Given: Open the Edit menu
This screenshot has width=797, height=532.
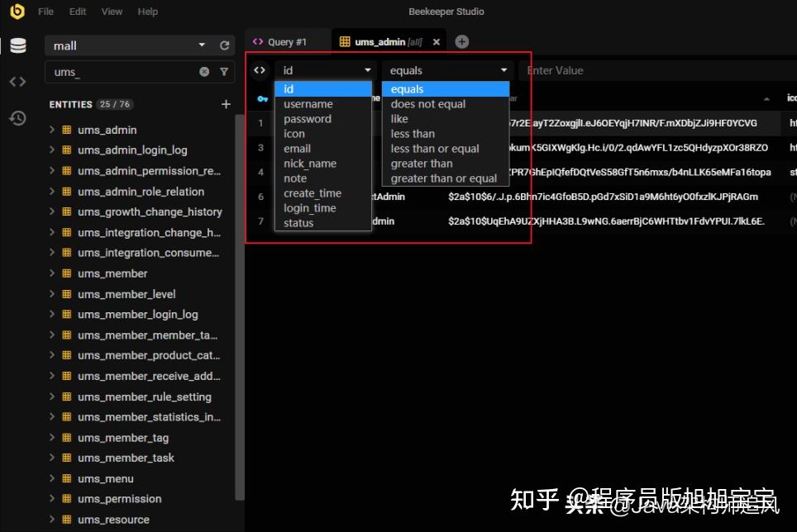Looking at the screenshot, I should click(77, 12).
